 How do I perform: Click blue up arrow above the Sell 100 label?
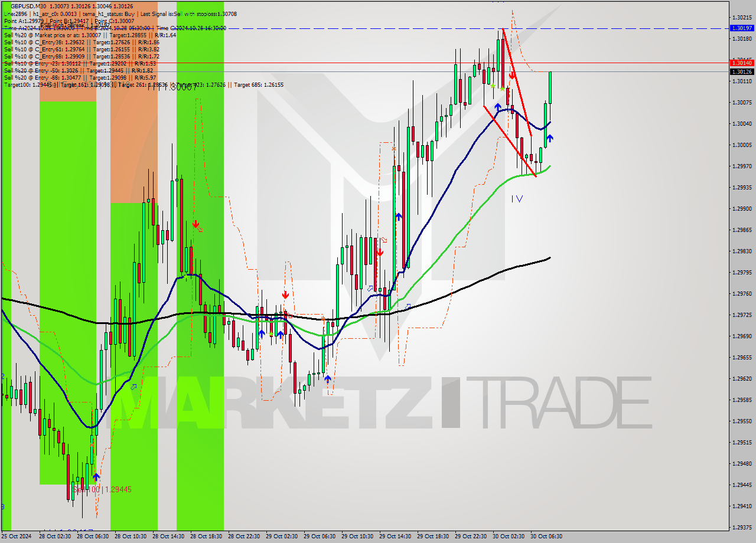[x=96, y=477]
